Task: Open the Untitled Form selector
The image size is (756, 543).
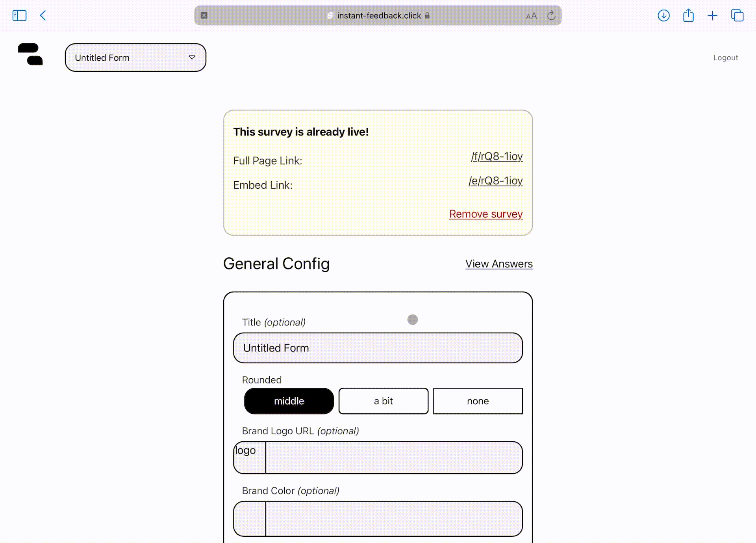Action: [130, 57]
